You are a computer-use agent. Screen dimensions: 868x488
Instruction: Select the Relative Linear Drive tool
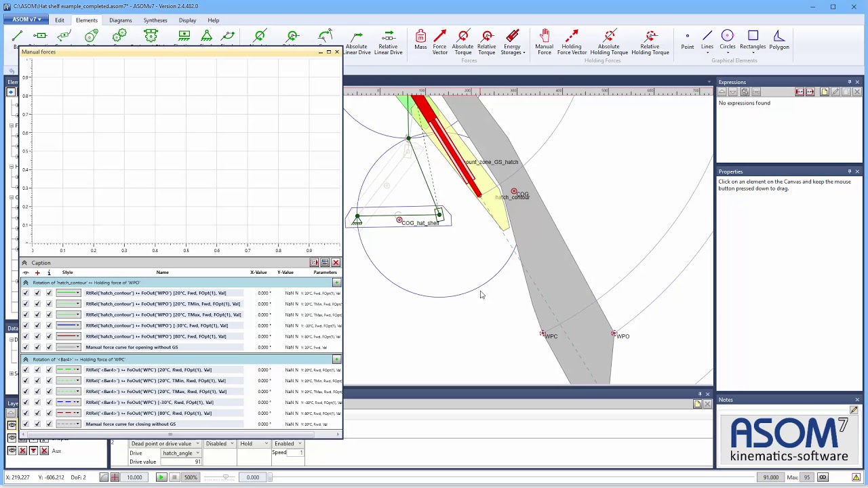(x=389, y=42)
